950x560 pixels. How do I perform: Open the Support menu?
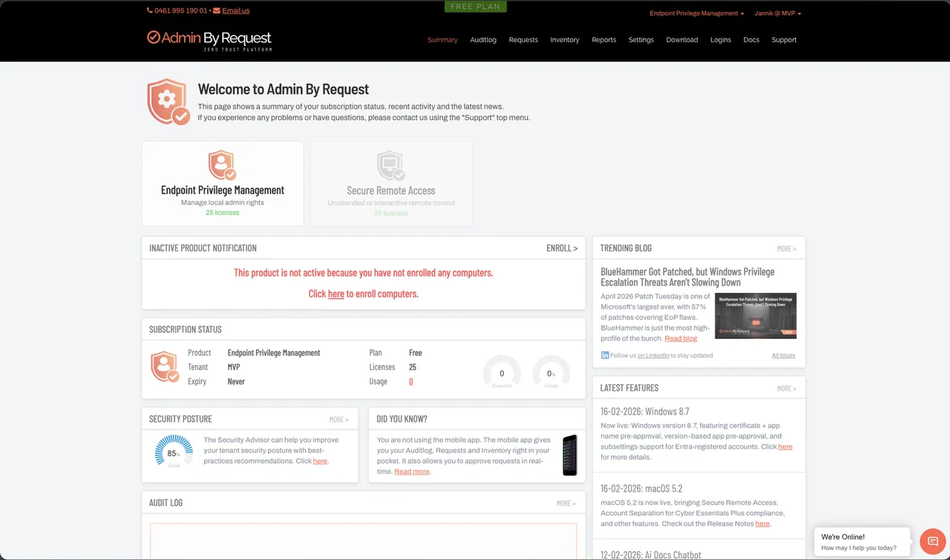coord(784,40)
